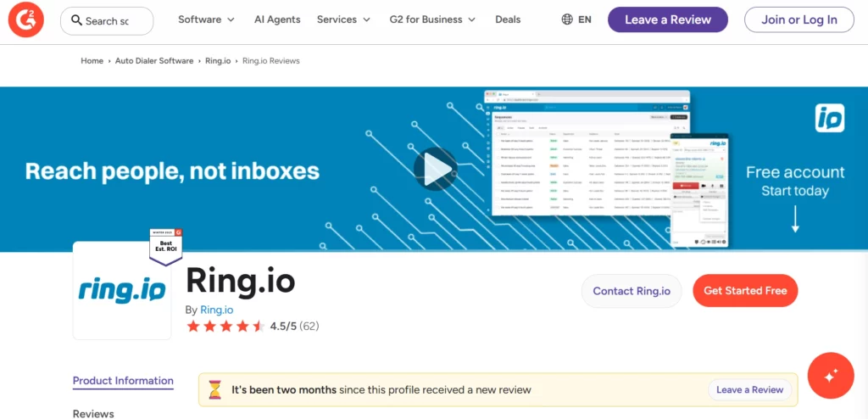
Task: Click the io logo icon in banner
Action: [830, 118]
